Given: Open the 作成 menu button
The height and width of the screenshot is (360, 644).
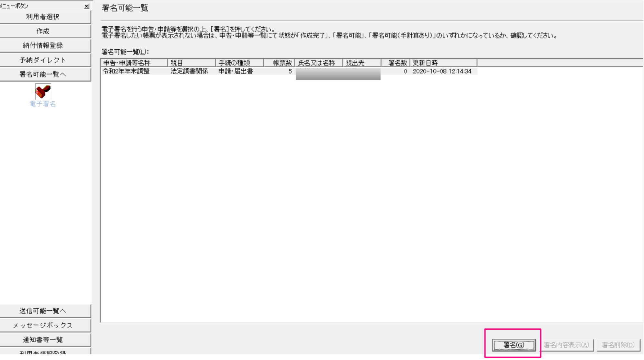Looking at the screenshot, I should click(45, 31).
